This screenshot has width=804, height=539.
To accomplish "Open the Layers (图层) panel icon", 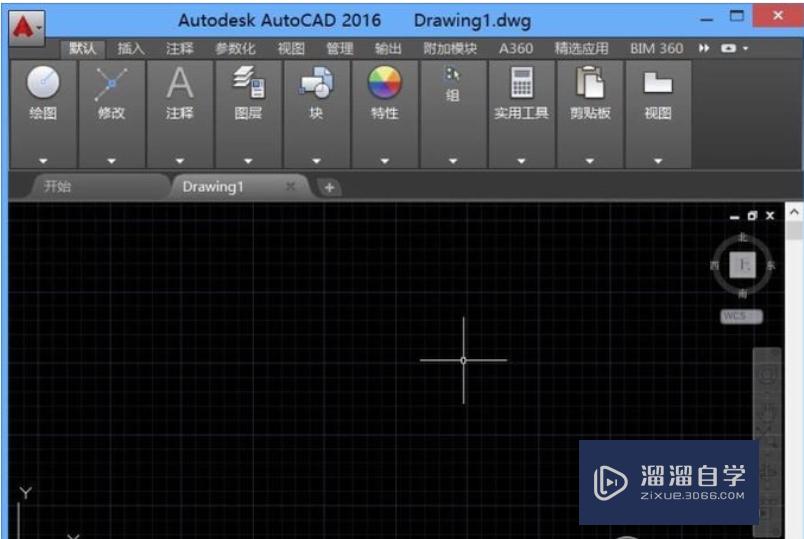I will (x=249, y=82).
